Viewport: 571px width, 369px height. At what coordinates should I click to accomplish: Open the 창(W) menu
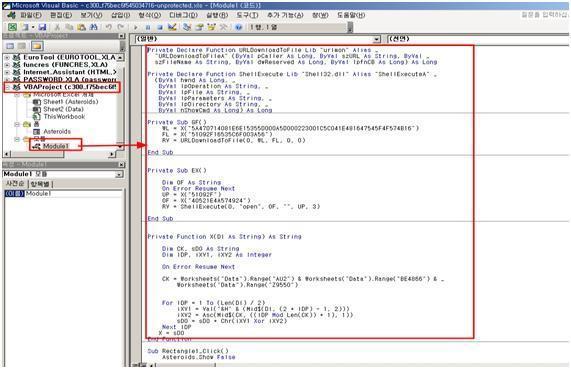tap(320, 15)
